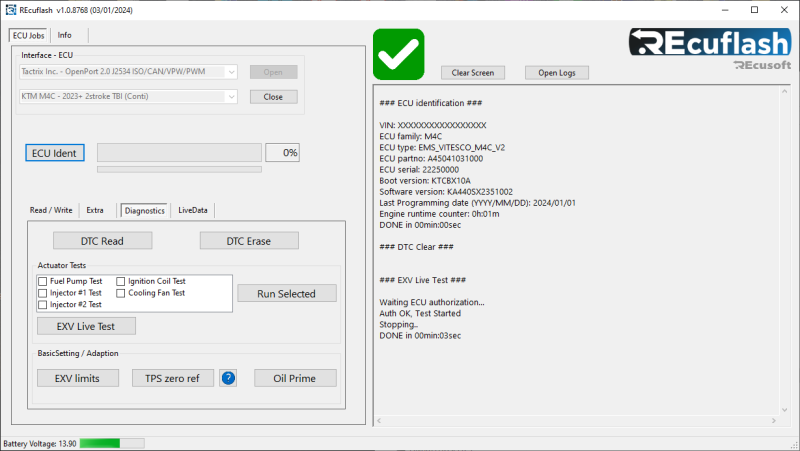Viewport: 800px width, 451px height.
Task: Click the Oil Prime button
Action: (295, 378)
